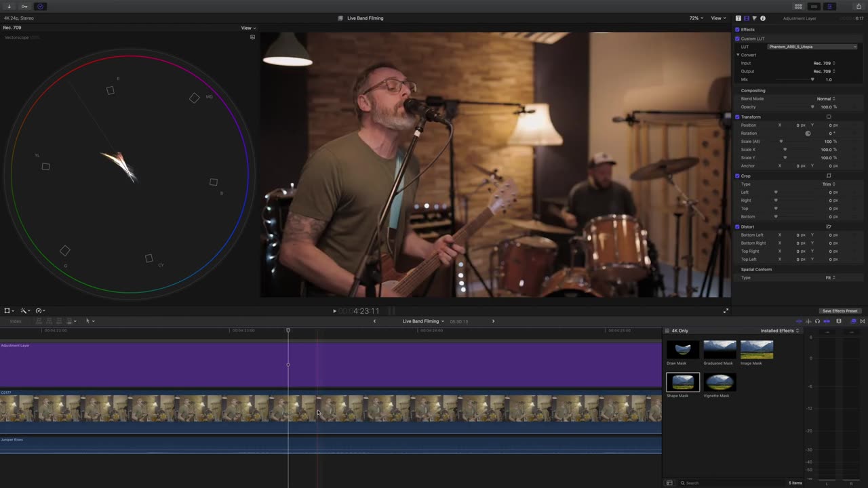Select the 4K Only effects category
The image size is (868, 488).
tap(679, 331)
